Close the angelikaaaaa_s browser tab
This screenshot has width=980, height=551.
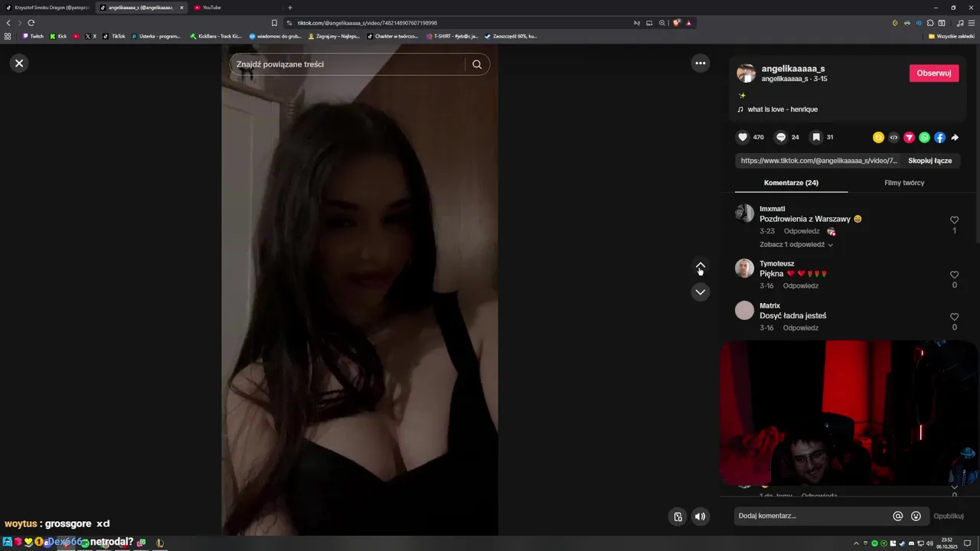click(x=181, y=8)
